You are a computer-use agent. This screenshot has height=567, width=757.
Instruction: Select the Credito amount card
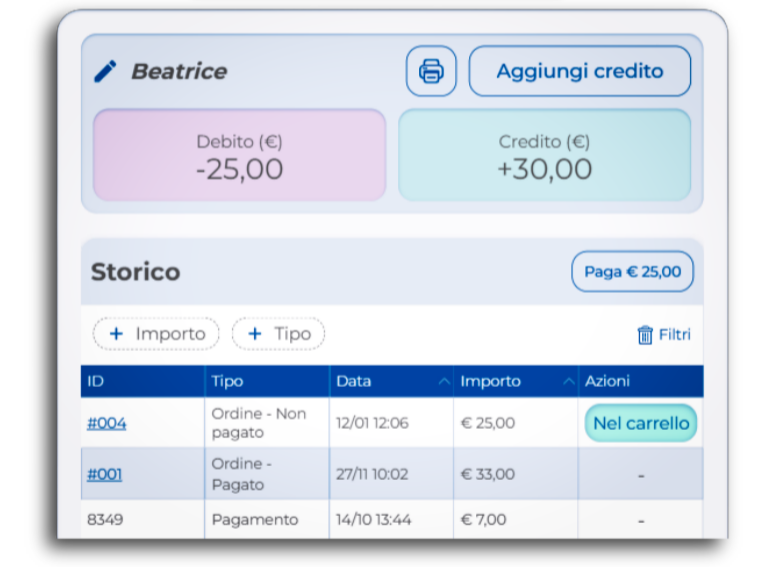click(x=544, y=156)
